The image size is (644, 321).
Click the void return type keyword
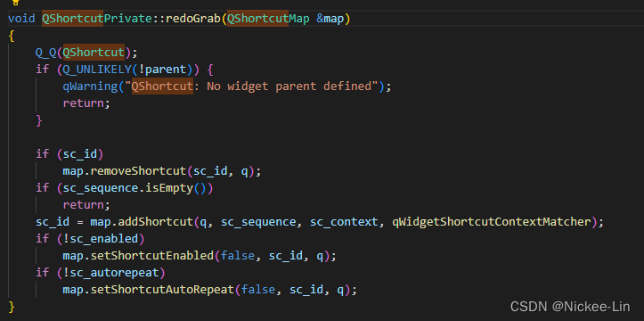21,19
